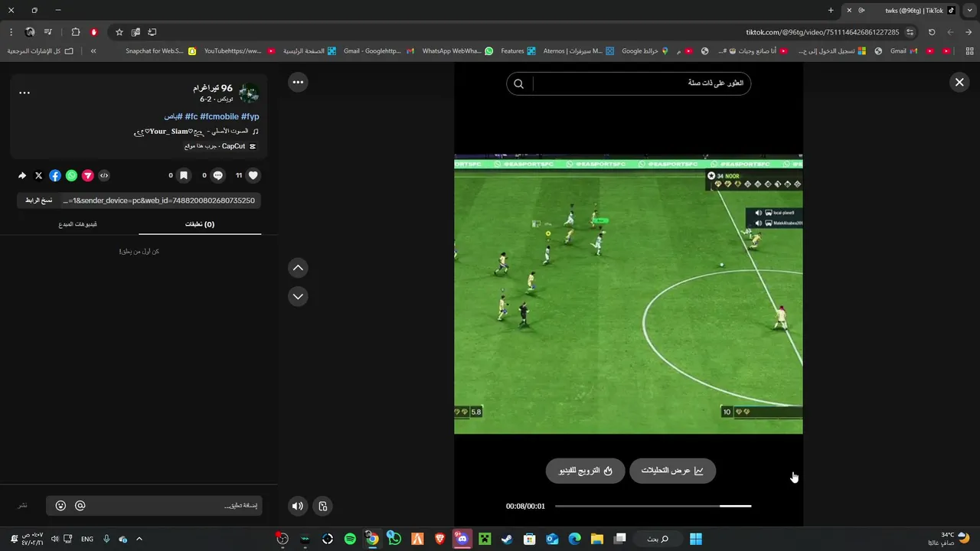980x551 pixels.
Task: Click the #fcmobile hashtag
Action: [219, 116]
